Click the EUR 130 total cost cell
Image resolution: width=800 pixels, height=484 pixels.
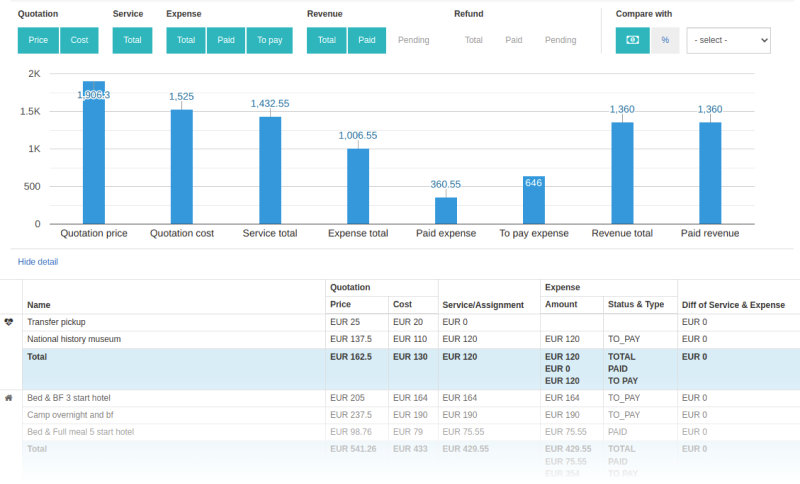(410, 357)
